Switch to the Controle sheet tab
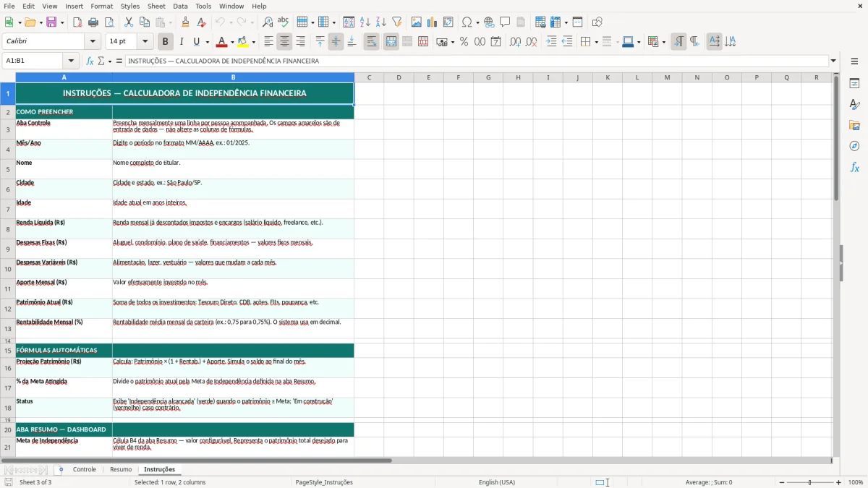The height and width of the screenshot is (488, 868). (85, 470)
